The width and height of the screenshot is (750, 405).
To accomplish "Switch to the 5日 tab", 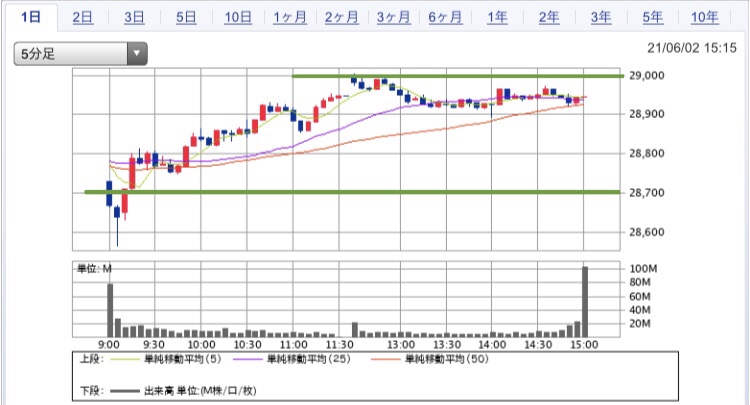I will pyautogui.click(x=186, y=18).
